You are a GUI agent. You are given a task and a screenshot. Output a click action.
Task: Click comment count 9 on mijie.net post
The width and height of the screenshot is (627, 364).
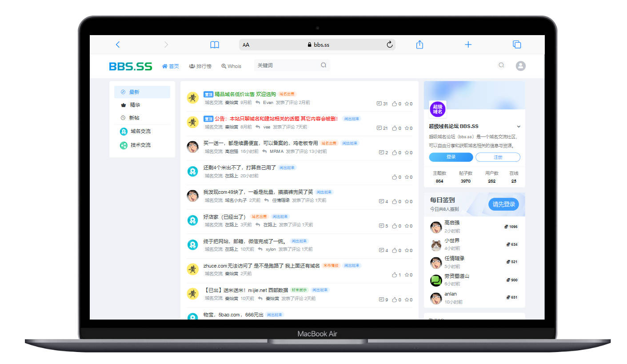click(x=383, y=300)
